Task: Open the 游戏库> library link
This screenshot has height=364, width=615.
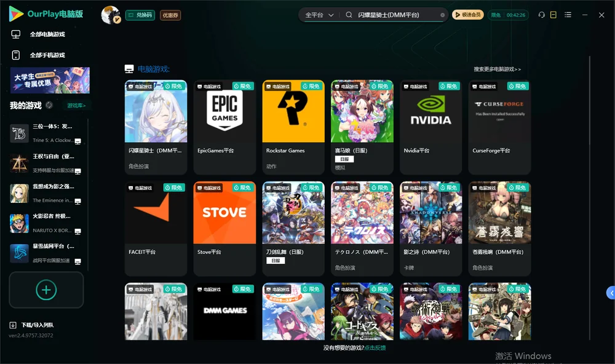Action: click(x=76, y=106)
